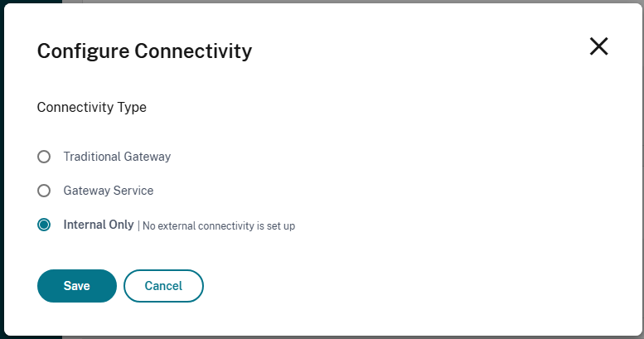Click the Traditional Gateway option label

(x=117, y=157)
